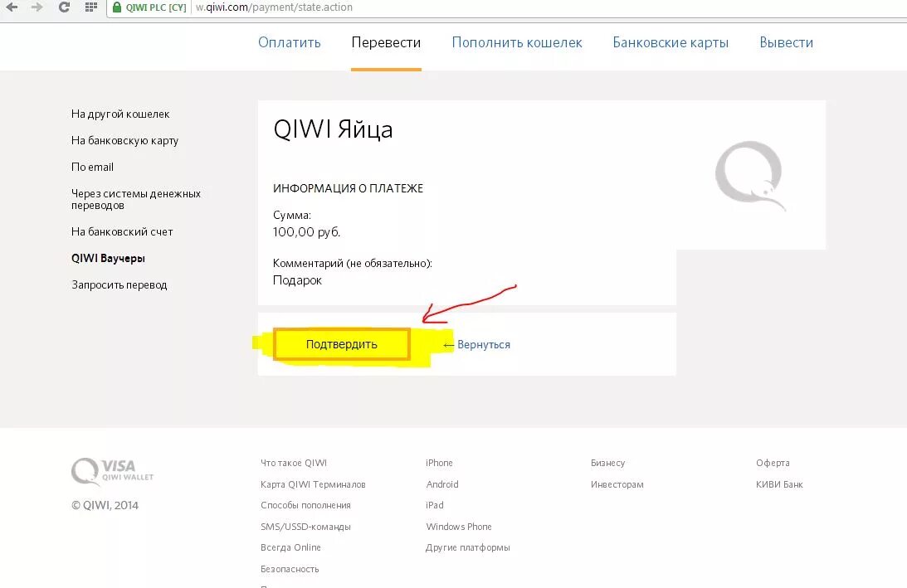The image size is (907, 588).
Task: Open the Инвесторам footer link
Action: [617, 484]
